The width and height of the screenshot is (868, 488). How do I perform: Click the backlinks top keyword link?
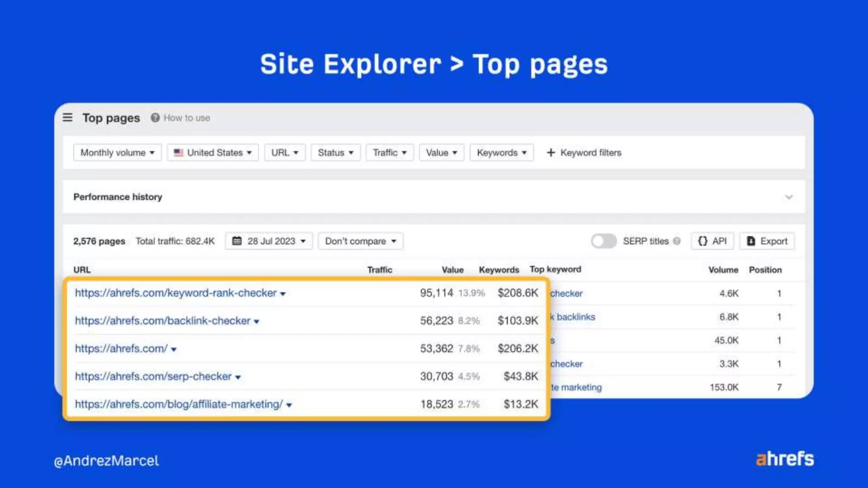(x=573, y=317)
